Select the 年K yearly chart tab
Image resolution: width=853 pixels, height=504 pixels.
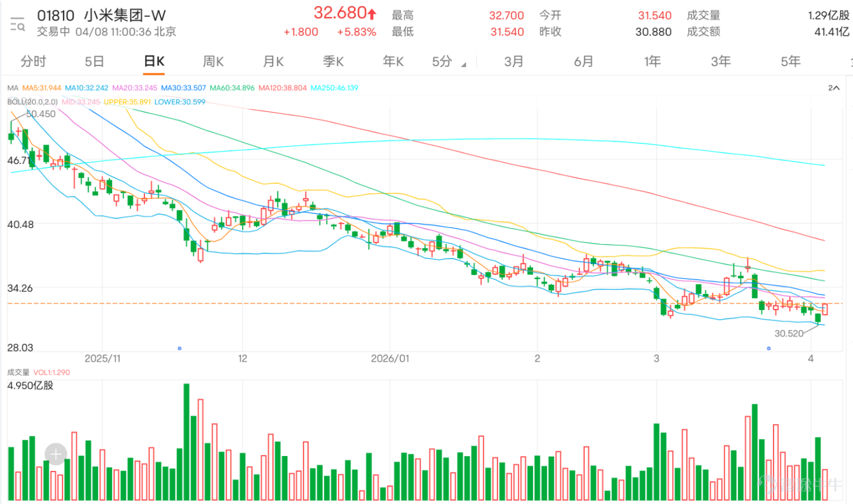[x=393, y=61]
